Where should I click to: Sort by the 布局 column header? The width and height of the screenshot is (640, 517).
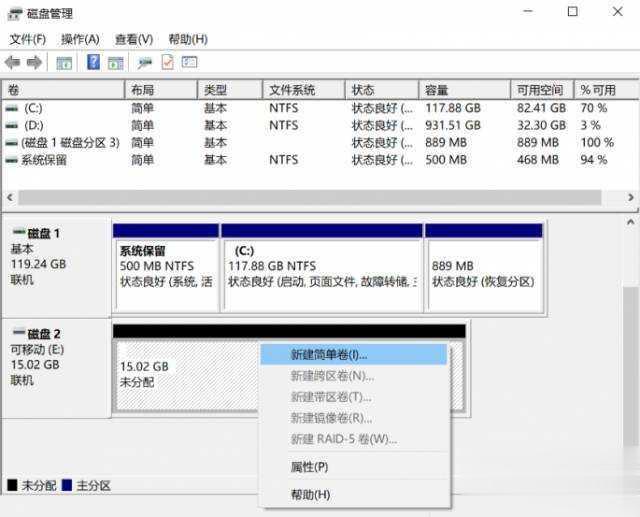(x=161, y=90)
